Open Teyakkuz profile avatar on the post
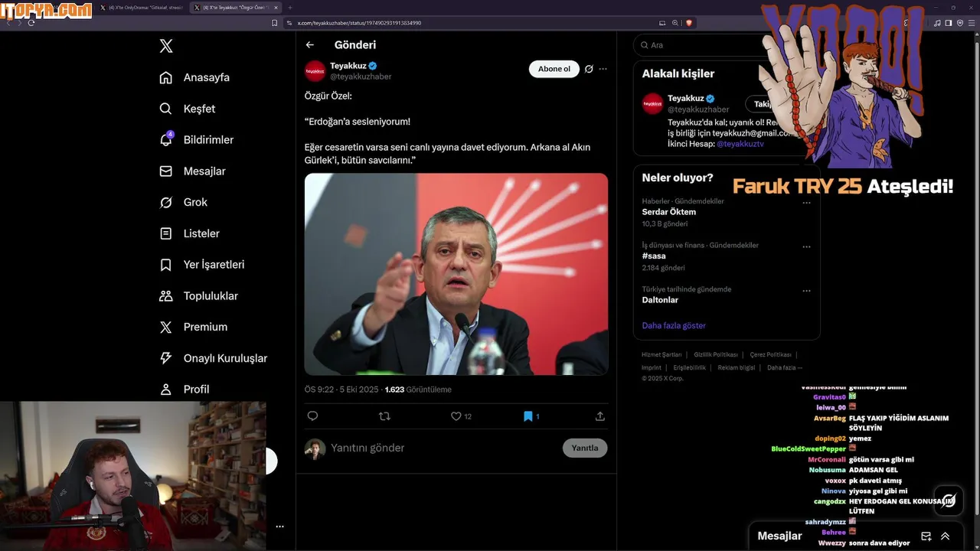980x551 pixels. 315,71
